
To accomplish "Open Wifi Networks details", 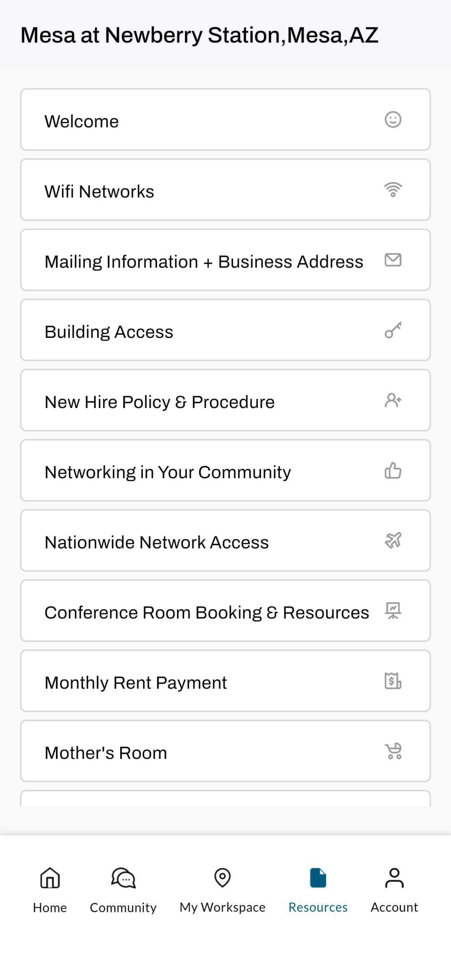I will tap(225, 189).
